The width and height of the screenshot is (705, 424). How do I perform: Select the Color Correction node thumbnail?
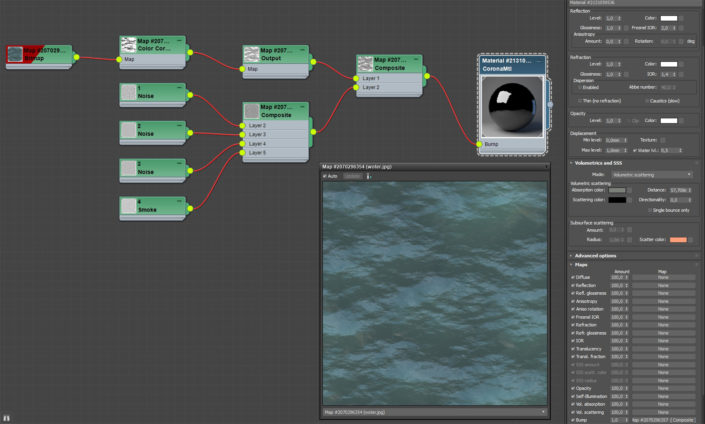point(129,43)
